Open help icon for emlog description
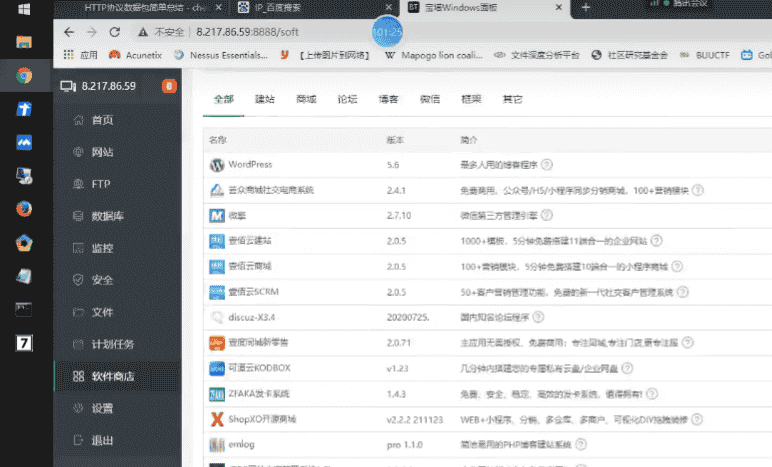772x467 pixels. pos(581,445)
